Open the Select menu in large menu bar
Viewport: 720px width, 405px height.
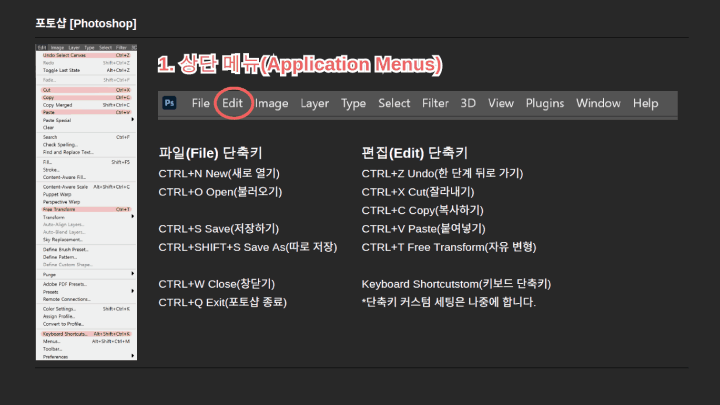pos(394,103)
